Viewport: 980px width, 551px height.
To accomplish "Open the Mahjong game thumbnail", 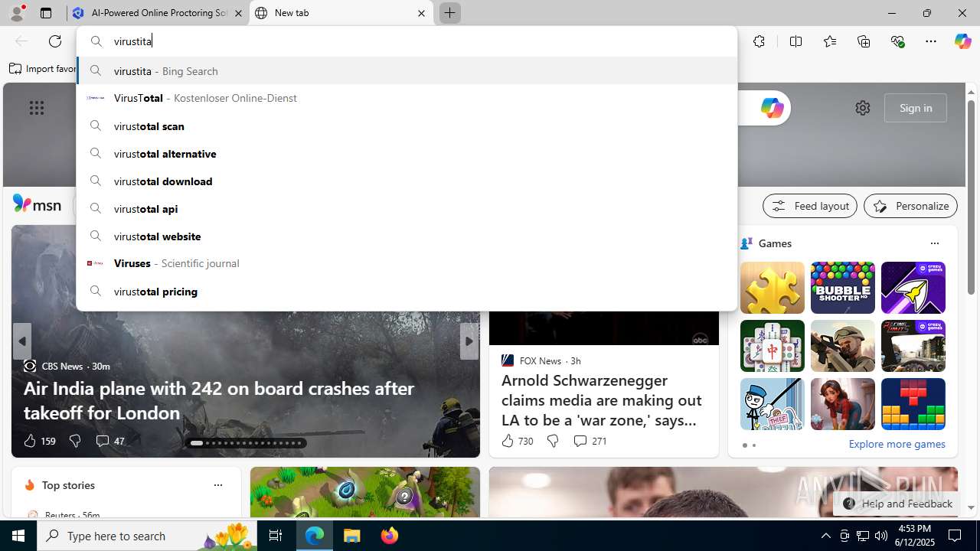I will point(772,346).
